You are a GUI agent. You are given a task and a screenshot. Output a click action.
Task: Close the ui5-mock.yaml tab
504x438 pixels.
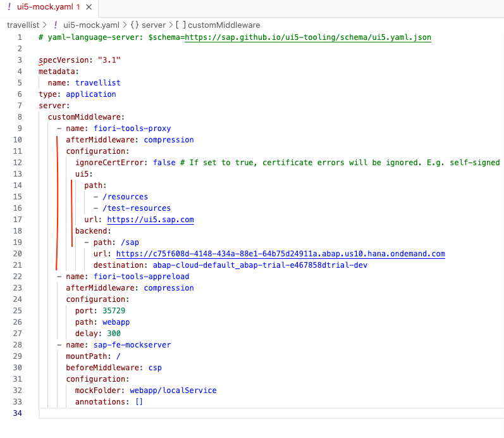click(89, 7)
